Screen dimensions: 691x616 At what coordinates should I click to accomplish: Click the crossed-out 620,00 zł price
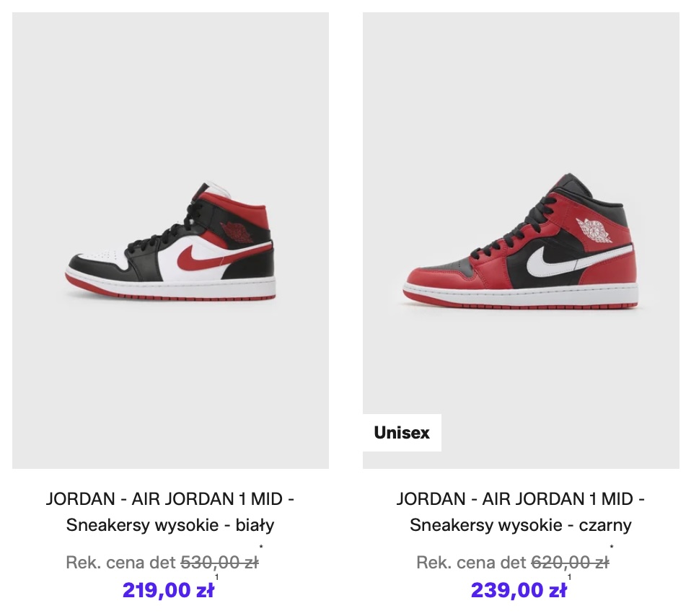tap(571, 562)
